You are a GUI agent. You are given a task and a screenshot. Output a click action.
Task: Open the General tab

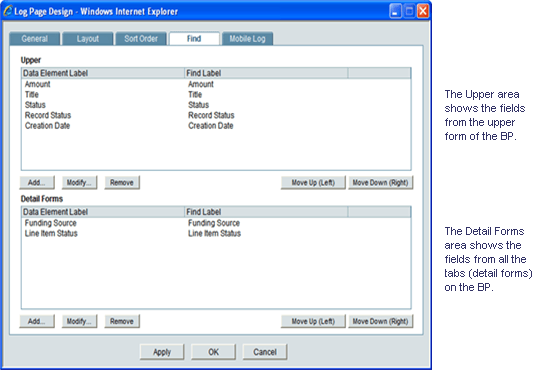[x=35, y=39]
